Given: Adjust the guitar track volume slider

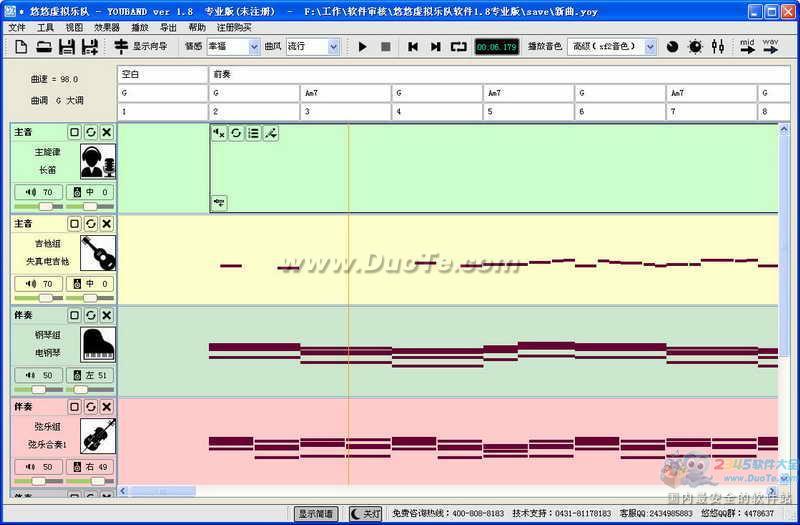Looking at the screenshot, I should (45, 298).
